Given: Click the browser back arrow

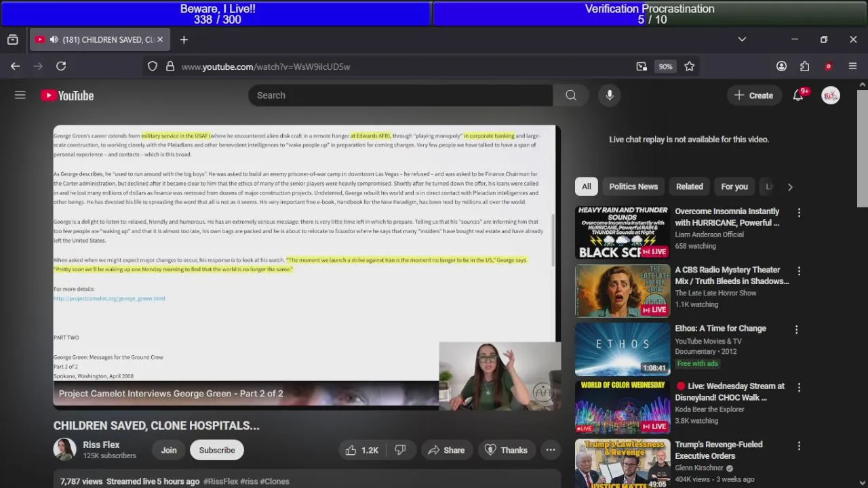Looking at the screenshot, I should point(15,66).
